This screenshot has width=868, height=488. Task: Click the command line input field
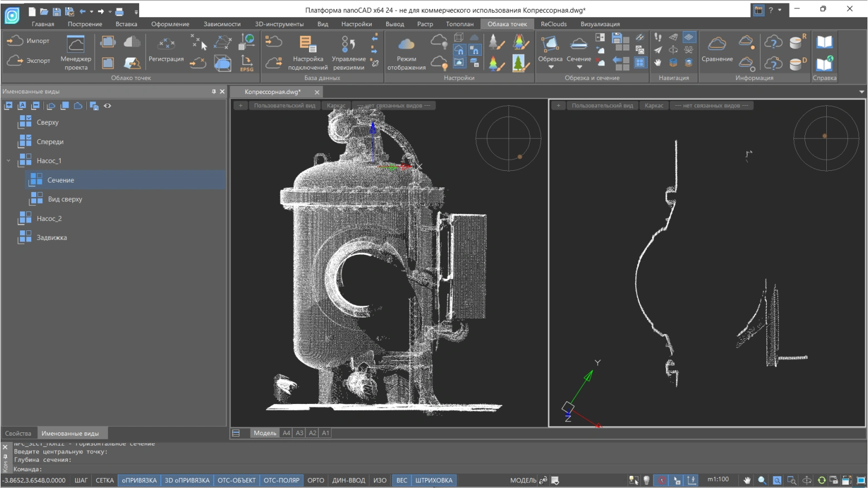click(x=223, y=469)
